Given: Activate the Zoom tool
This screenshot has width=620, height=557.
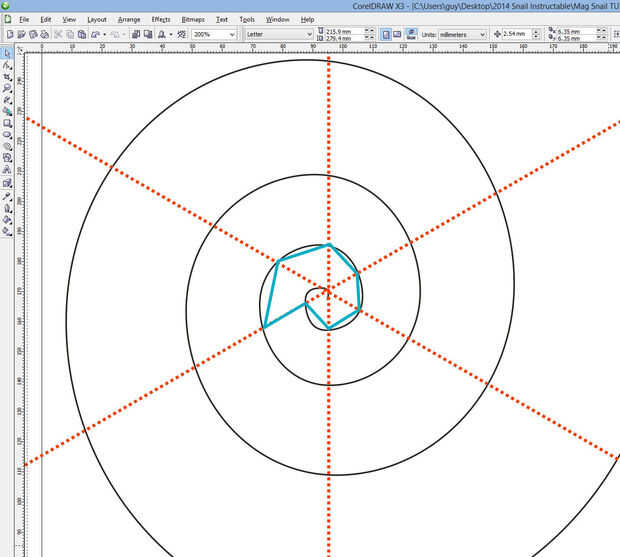Looking at the screenshot, I should coord(7,88).
